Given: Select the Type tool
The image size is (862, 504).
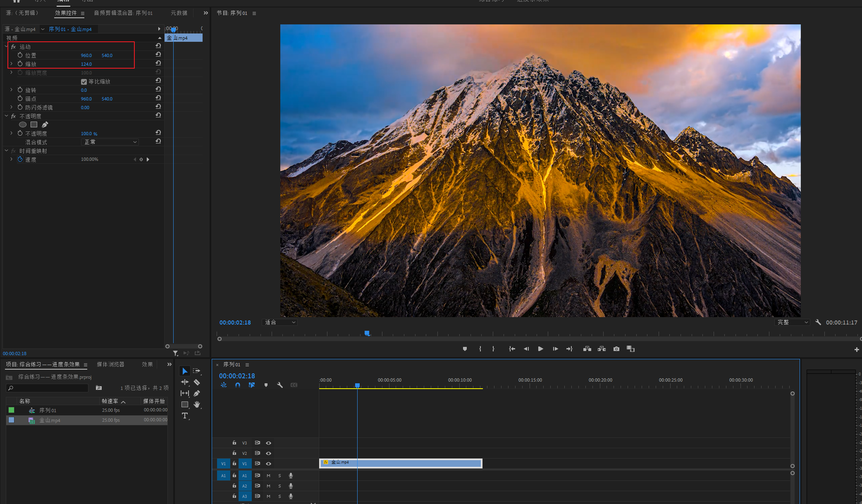Looking at the screenshot, I should click(185, 416).
